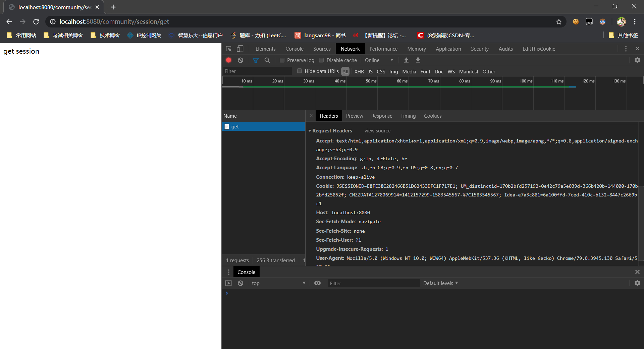
Task: Click the view source link
Action: point(377,131)
